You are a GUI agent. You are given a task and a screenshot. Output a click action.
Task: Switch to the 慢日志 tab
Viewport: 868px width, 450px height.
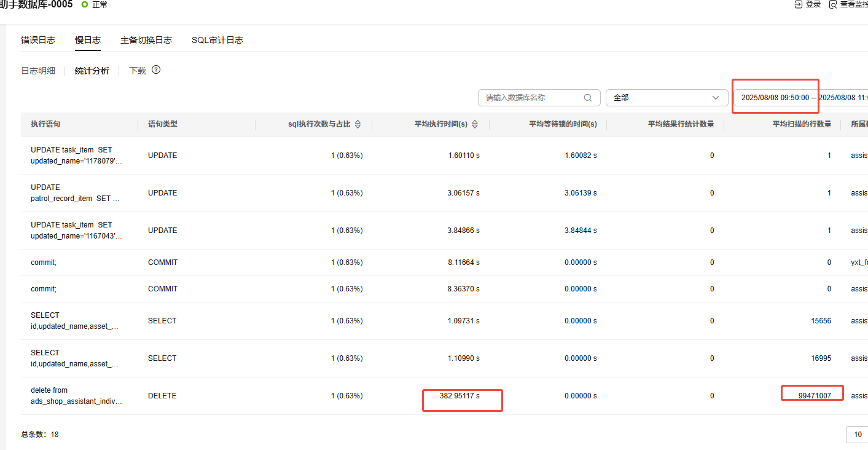pyautogui.click(x=88, y=40)
